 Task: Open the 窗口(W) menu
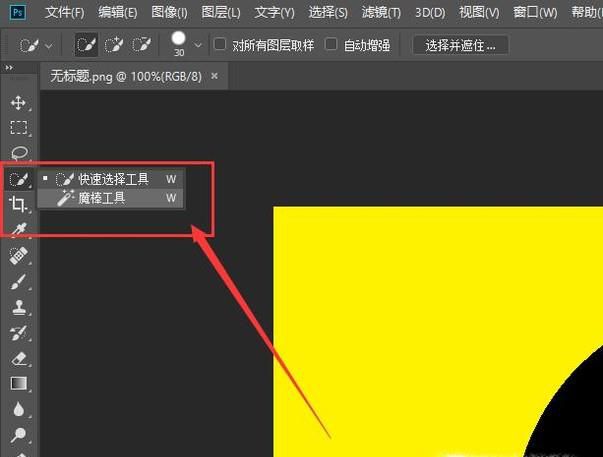pos(535,13)
